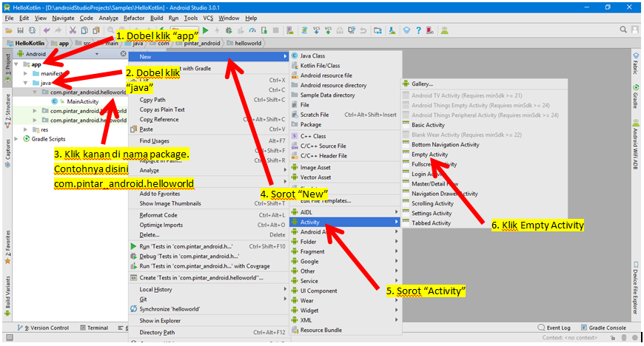Screen dimensions: 644x346
Task: Click the HelloKotlin breadcrumb
Action: pos(26,43)
